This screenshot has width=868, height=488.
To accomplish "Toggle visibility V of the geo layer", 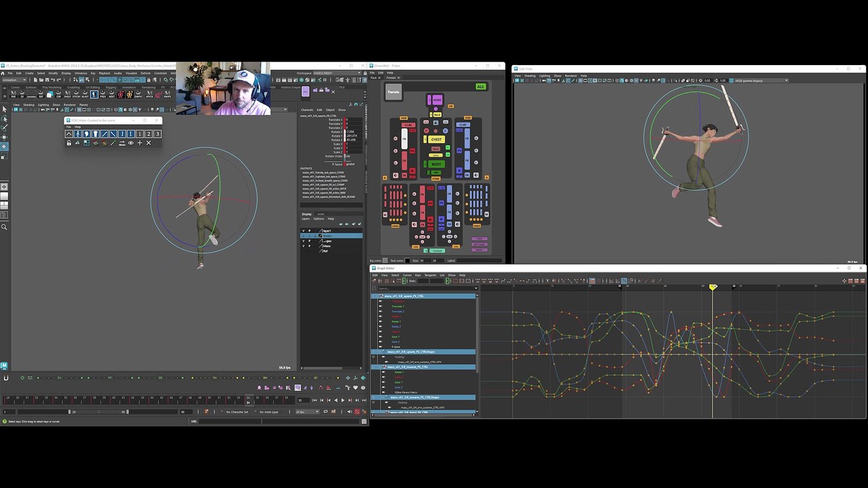I will pyautogui.click(x=303, y=241).
